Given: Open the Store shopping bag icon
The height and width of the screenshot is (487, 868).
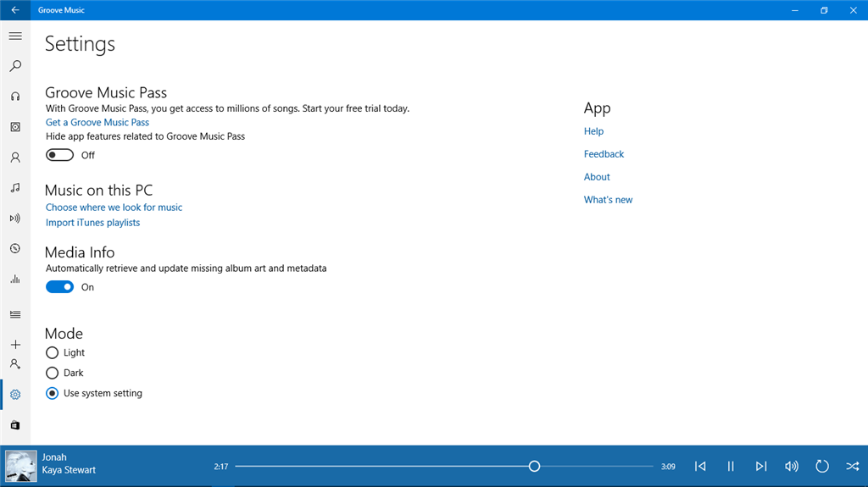Looking at the screenshot, I should 15,425.
